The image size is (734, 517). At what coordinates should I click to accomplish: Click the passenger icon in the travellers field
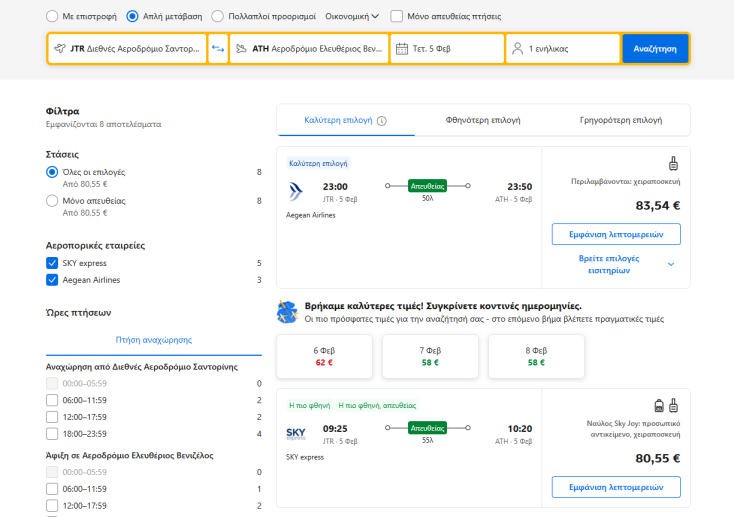(517, 48)
